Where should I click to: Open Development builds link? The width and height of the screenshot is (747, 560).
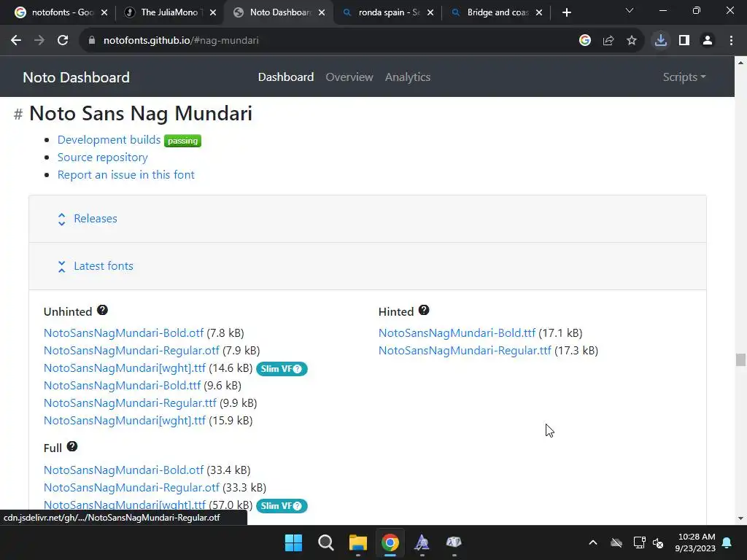tap(109, 139)
